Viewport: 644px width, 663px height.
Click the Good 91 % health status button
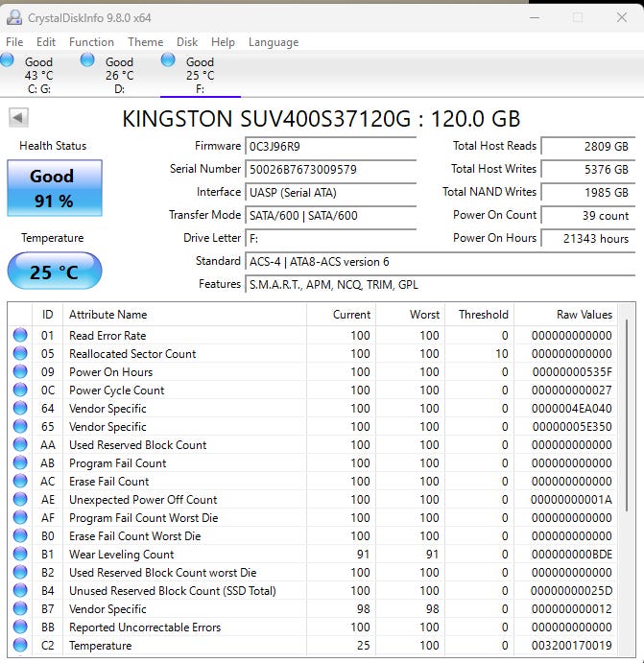tap(54, 187)
